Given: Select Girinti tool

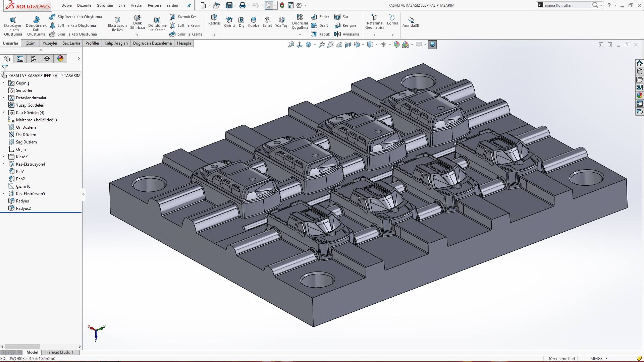Looking at the screenshot, I should pos(229,22).
